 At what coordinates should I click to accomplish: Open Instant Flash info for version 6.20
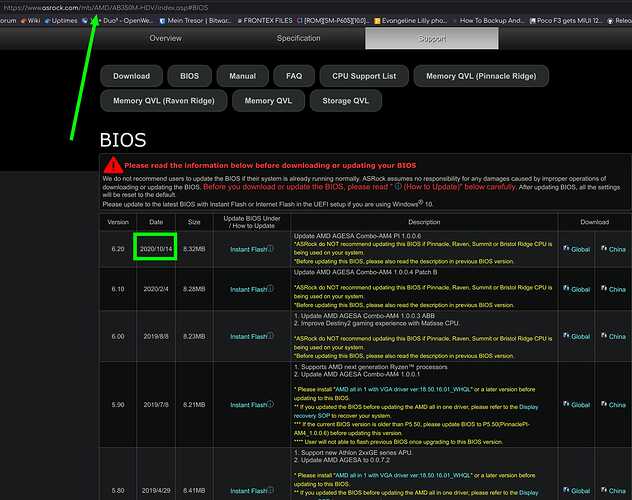(252, 249)
